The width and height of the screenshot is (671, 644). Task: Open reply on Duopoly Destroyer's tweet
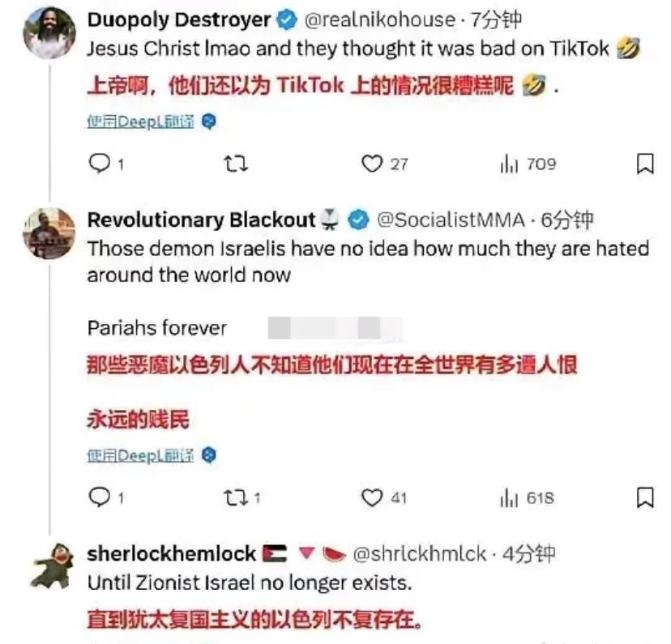[x=100, y=164]
